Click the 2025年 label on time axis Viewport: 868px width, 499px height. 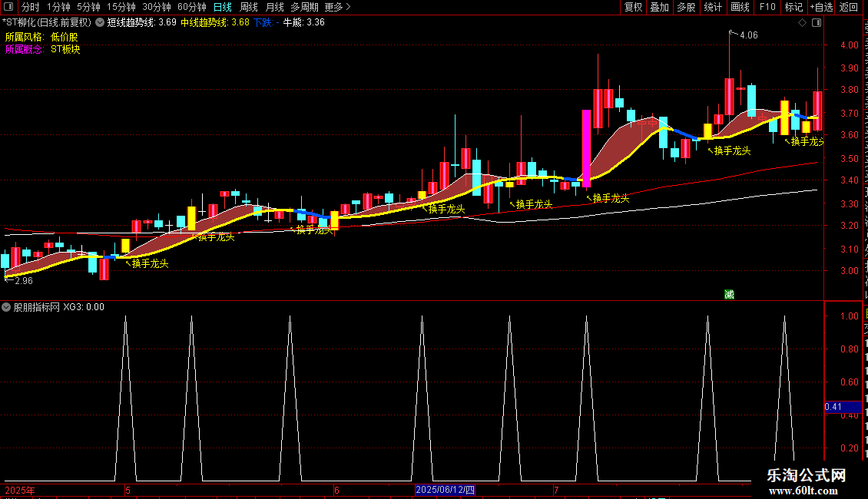[x=20, y=491]
